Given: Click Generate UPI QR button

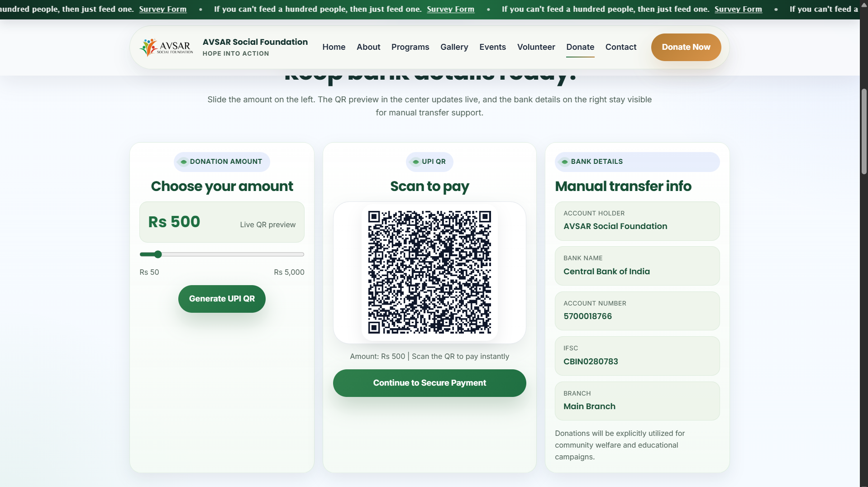Looking at the screenshot, I should (x=222, y=299).
